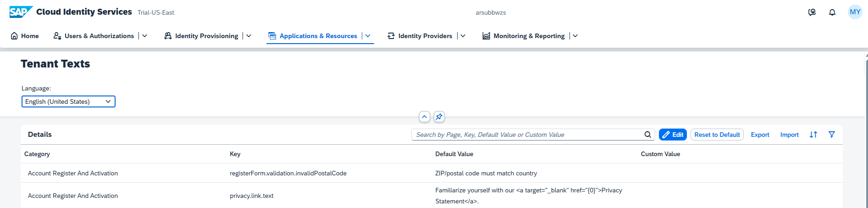Open the notifications bell
This screenshot has width=868, height=208.
point(832,12)
